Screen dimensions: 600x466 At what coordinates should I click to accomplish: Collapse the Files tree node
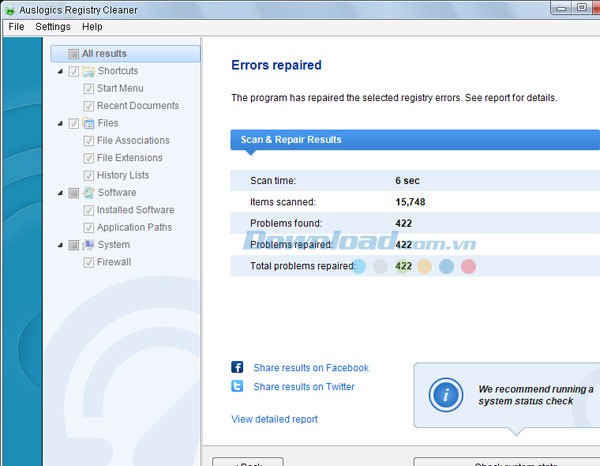[60, 124]
